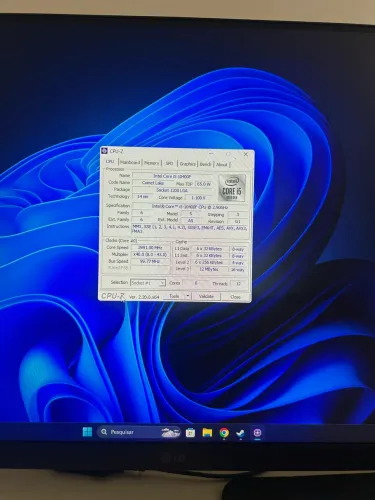Click the Specification field text
The height and width of the screenshot is (500, 375).
click(190, 207)
